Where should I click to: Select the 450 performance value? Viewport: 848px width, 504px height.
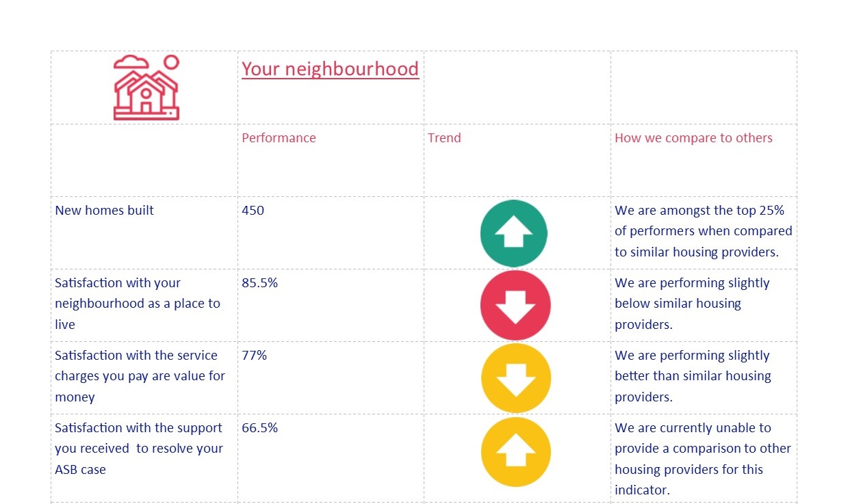253,211
